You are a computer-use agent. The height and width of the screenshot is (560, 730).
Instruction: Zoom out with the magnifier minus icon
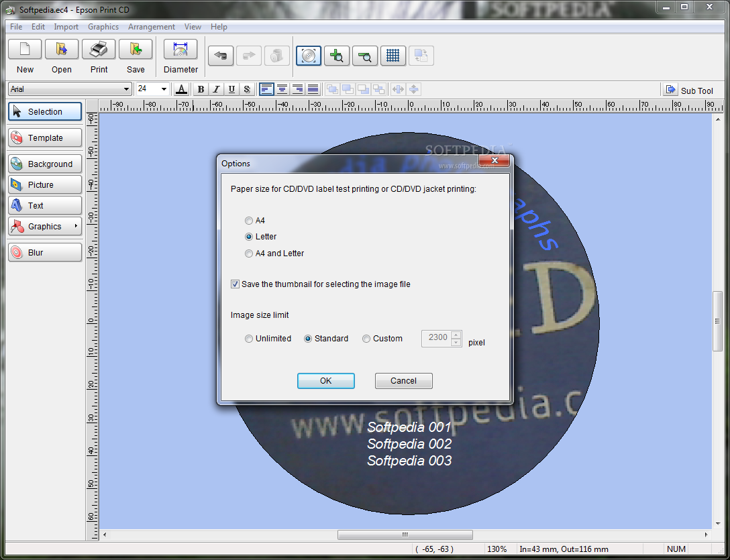point(365,56)
